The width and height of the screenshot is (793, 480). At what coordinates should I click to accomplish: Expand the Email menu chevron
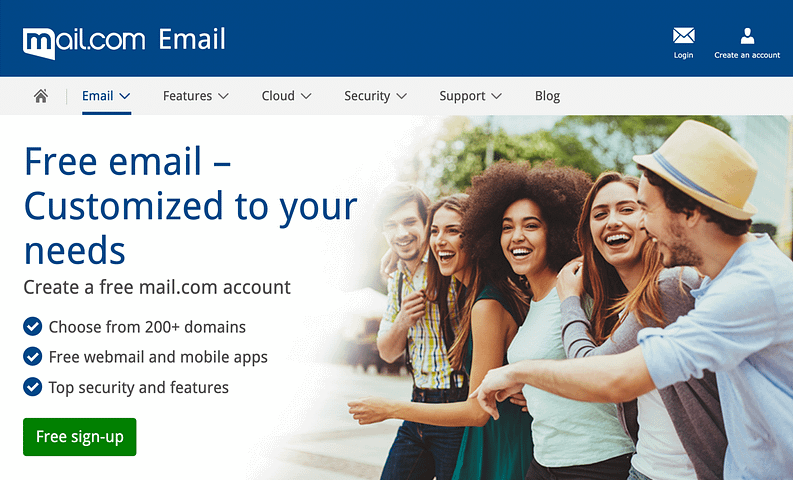pos(125,96)
